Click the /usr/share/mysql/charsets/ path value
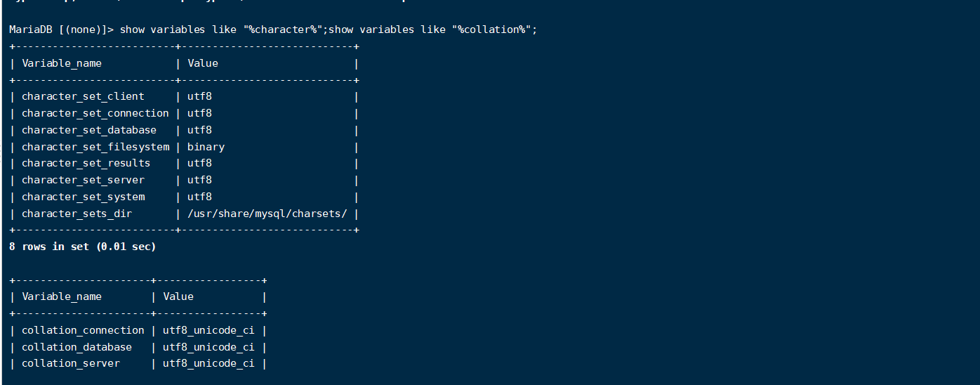The height and width of the screenshot is (385, 980). click(x=267, y=214)
